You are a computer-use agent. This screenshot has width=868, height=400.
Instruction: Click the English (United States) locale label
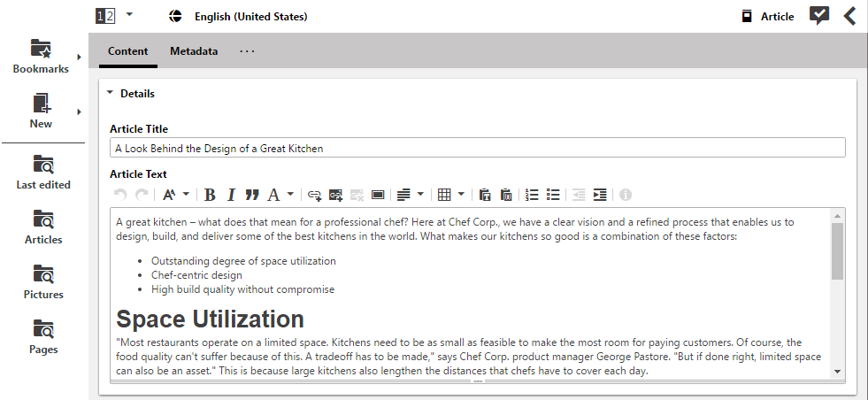[250, 17]
